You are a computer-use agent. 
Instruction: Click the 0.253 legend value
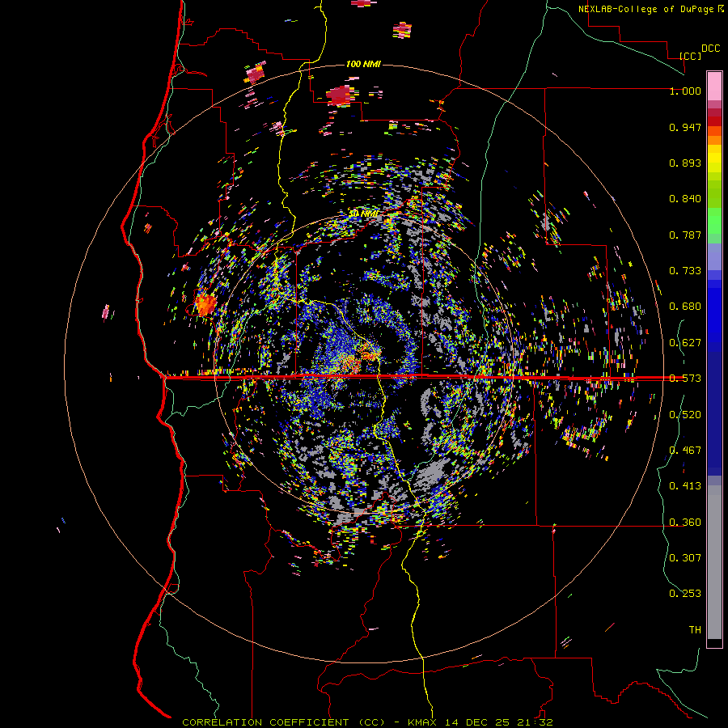[685, 594]
